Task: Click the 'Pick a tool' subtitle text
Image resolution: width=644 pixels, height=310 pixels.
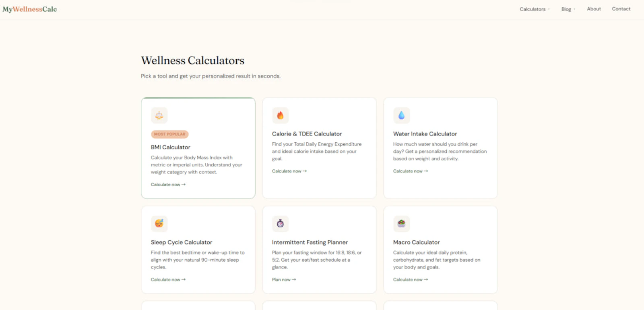Action: tap(211, 76)
